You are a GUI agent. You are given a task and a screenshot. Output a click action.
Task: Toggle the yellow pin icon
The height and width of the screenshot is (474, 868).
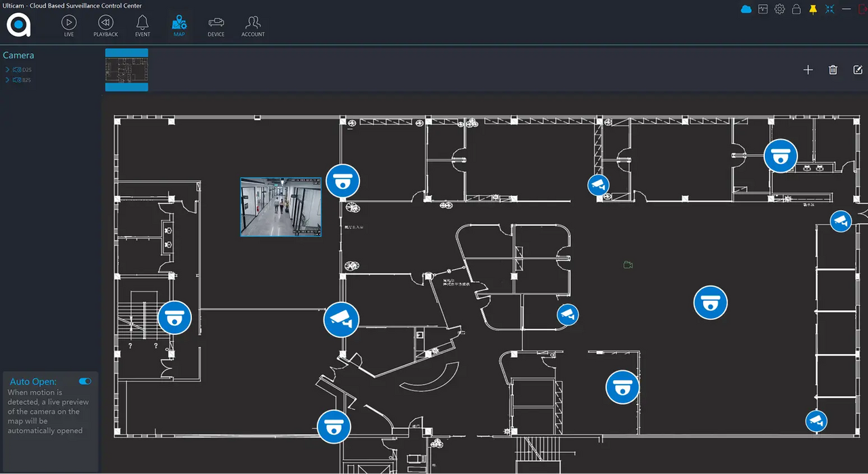[x=813, y=9]
